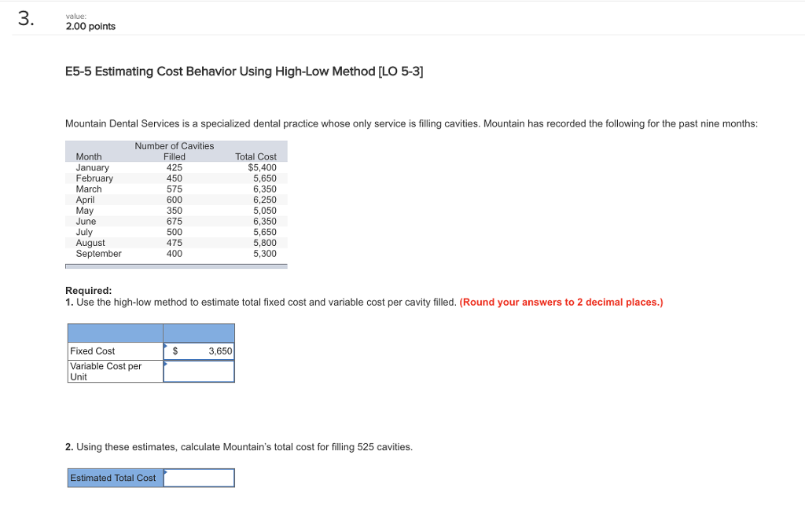
Task: Click the '2.00 points' value label
Action: [89, 25]
